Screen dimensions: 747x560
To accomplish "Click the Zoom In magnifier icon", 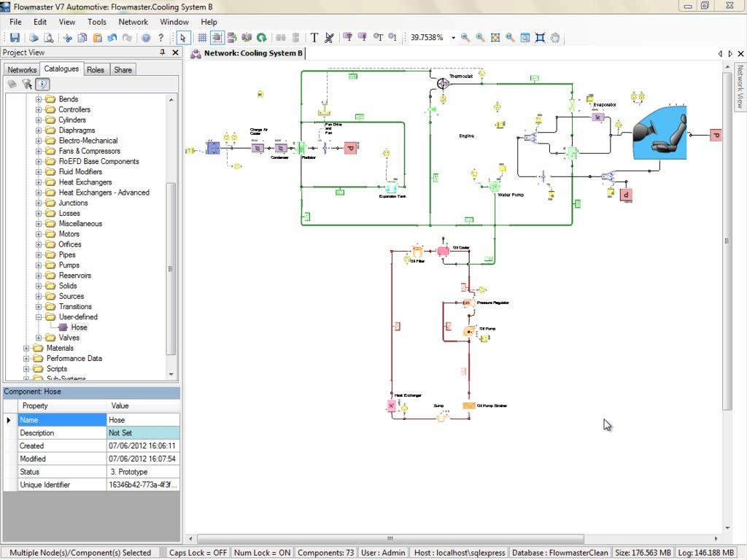I will (x=479, y=37).
